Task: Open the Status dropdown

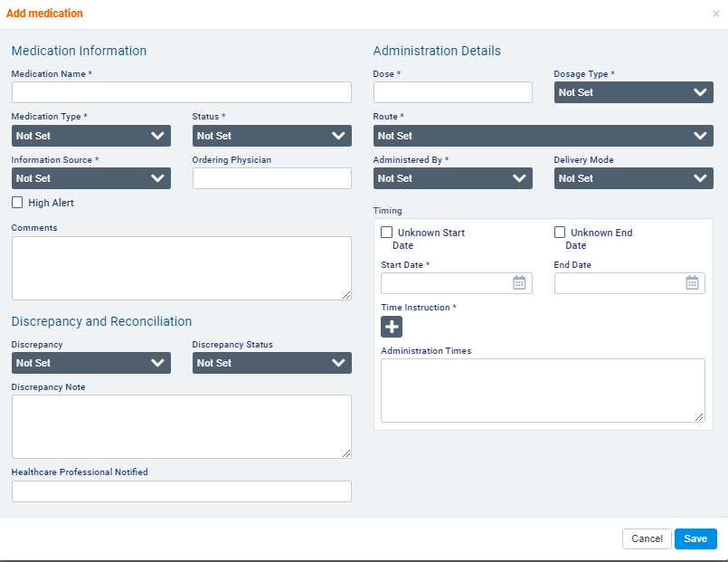Action: pos(271,136)
